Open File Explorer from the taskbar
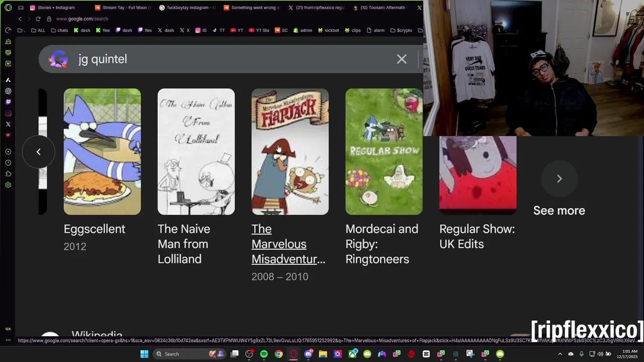 323,354
